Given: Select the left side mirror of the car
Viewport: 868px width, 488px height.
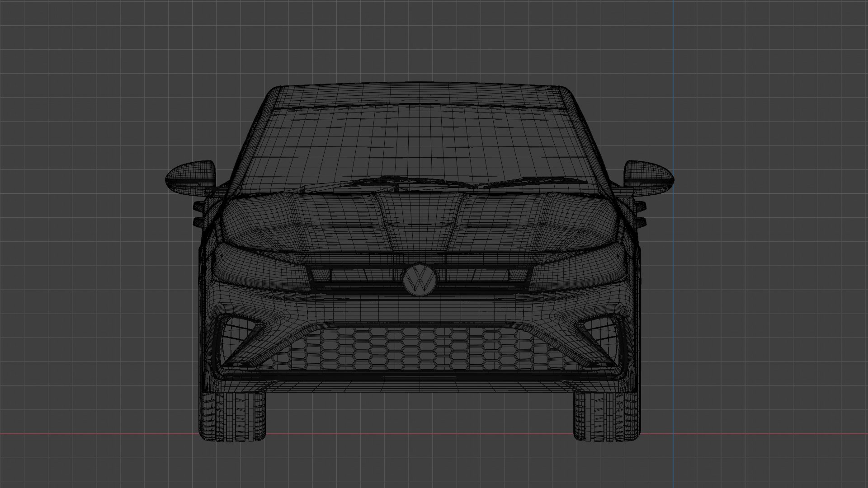Looking at the screenshot, I should click(191, 178).
